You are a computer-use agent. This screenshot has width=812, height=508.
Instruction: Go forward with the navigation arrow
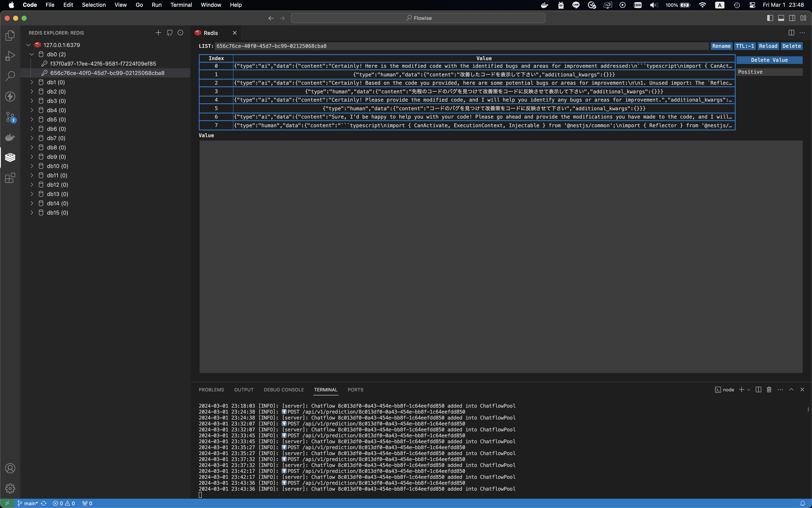(282, 18)
